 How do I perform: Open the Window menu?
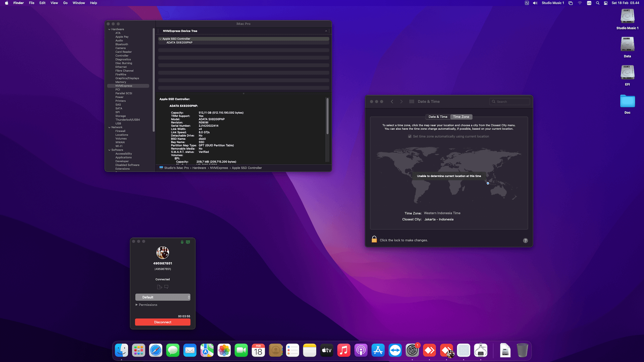tap(79, 3)
